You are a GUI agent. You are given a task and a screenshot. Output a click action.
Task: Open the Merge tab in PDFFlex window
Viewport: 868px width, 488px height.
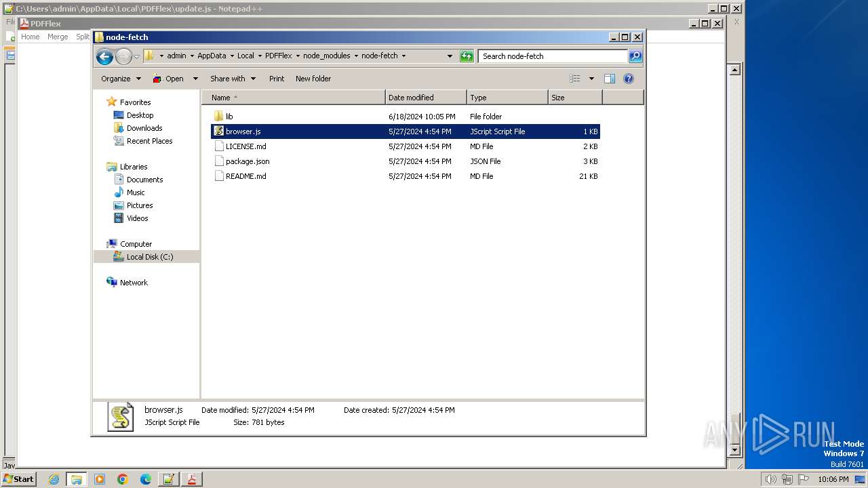pos(58,37)
